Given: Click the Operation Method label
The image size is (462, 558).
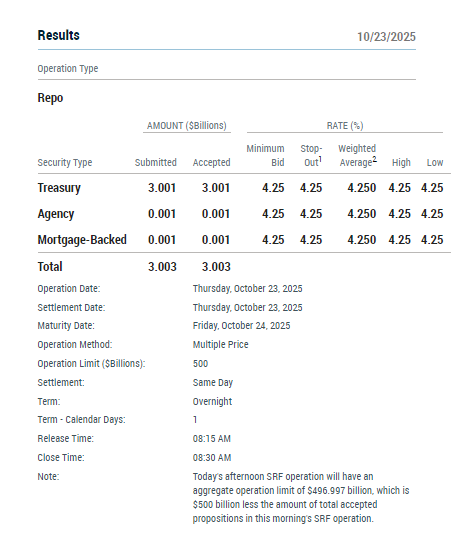Looking at the screenshot, I should 75,344.
